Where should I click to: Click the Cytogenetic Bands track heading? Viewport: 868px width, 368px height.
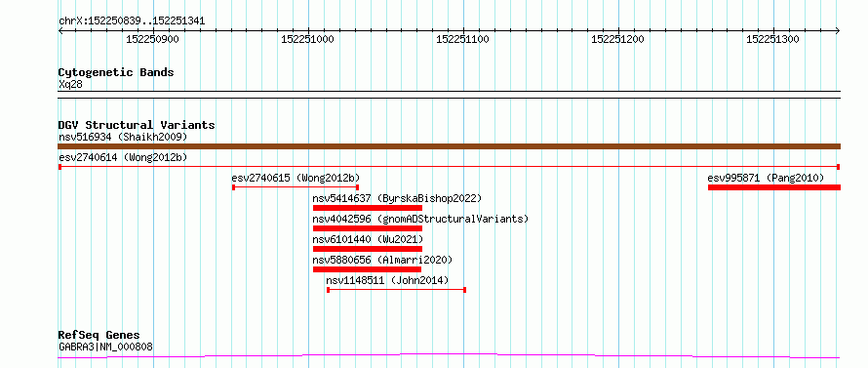116,72
